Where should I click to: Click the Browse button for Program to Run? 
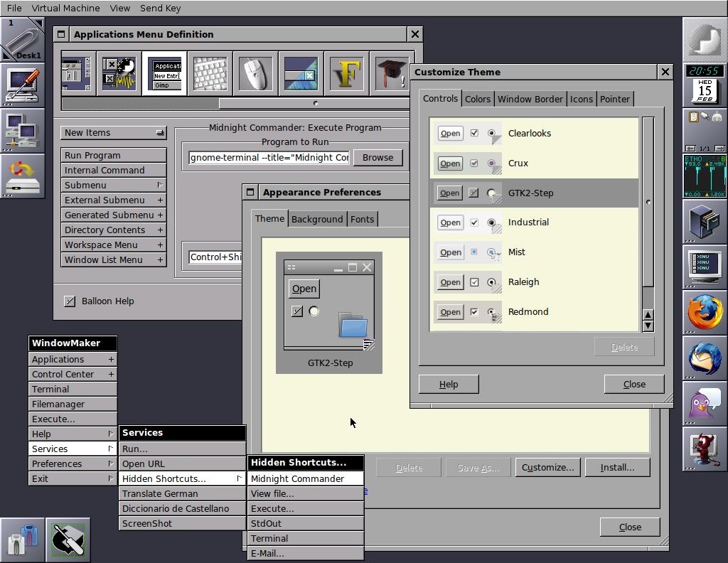coord(378,157)
